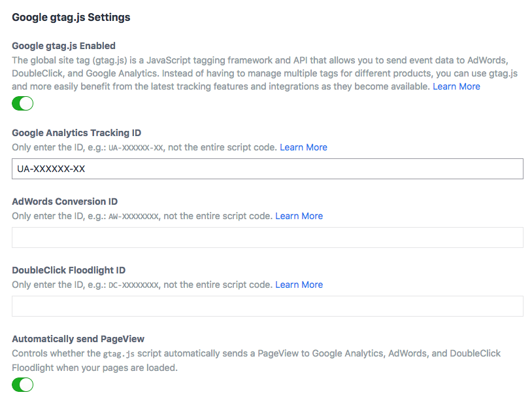Click gtag.js code text in PageView description
The width and height of the screenshot is (532, 403).
point(120,354)
